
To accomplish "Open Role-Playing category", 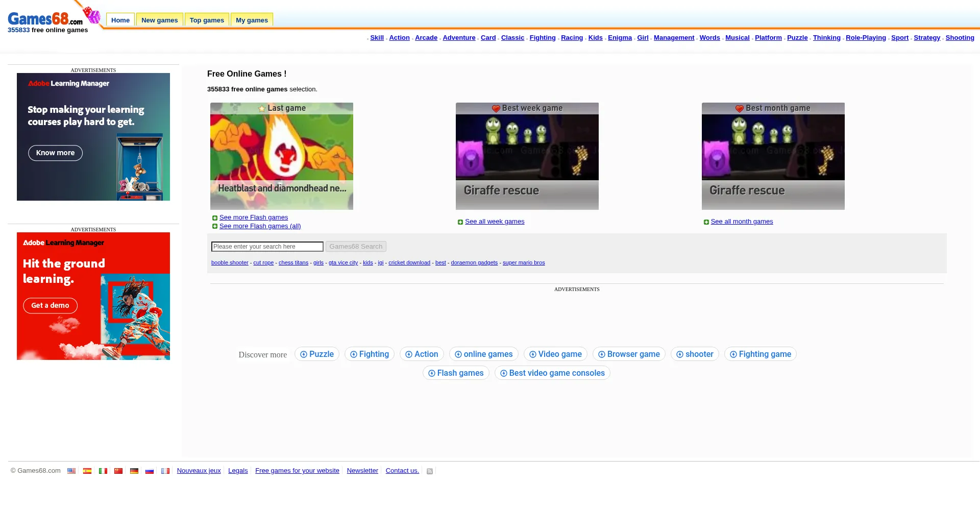I will click(x=866, y=38).
